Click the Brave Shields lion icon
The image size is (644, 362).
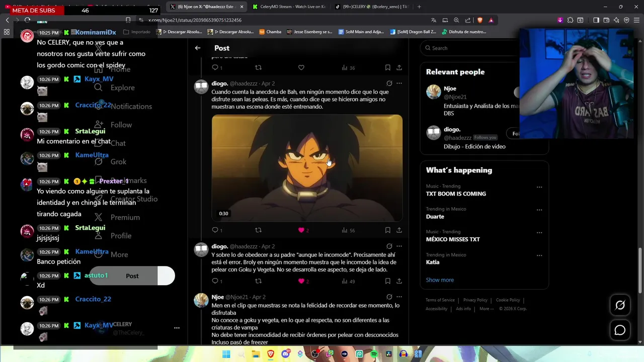[479, 20]
